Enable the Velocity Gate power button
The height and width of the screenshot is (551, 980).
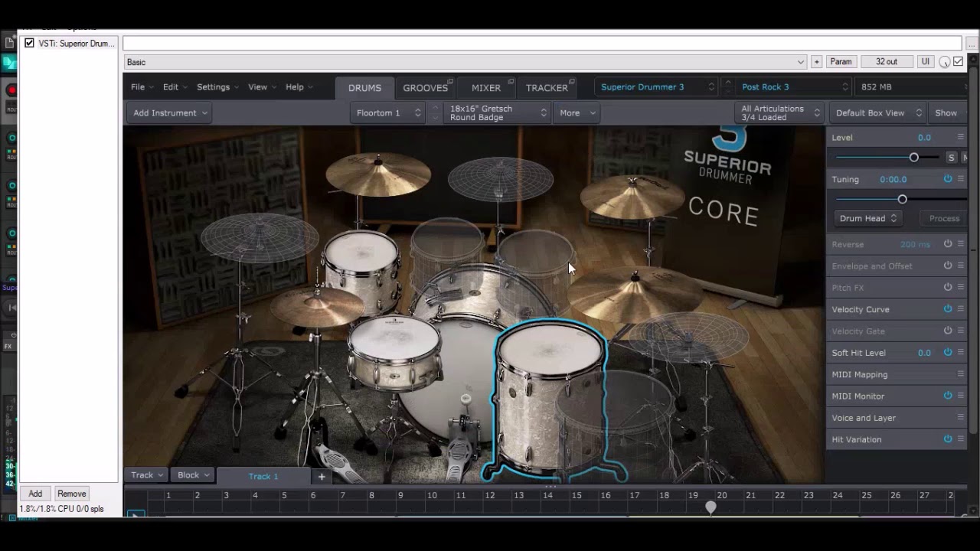pos(948,331)
